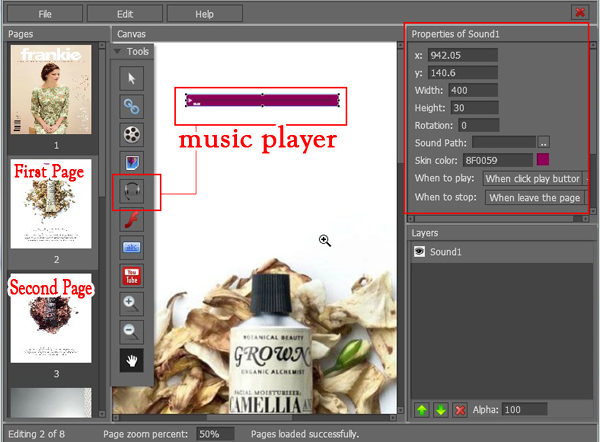Viewport: 600px width, 442px height.
Task: Select the image insert tool
Action: click(x=132, y=163)
